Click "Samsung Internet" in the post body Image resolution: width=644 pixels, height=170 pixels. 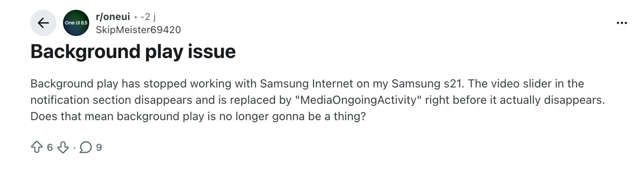(x=305, y=84)
